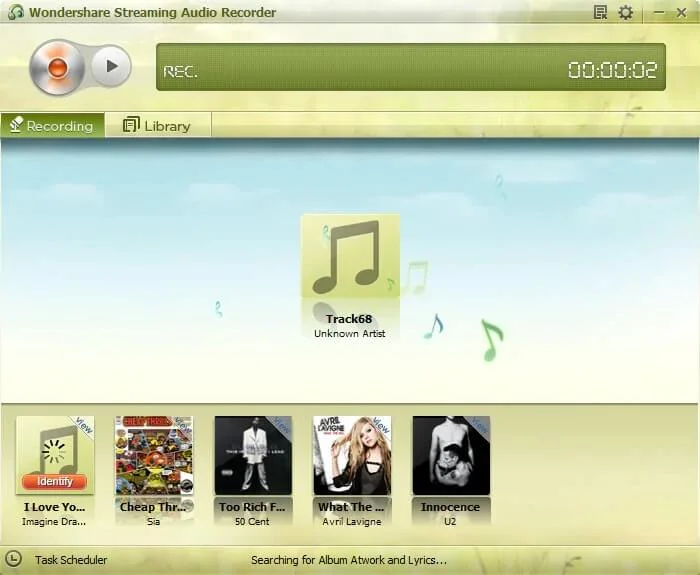Viewport: 700px width, 575px height.
Task: Click the Innocence track title
Action: pos(450,507)
